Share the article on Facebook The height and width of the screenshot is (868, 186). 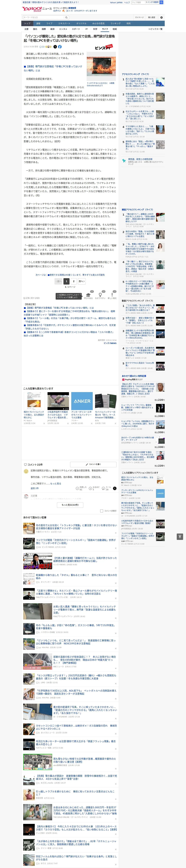click(x=60, y=47)
